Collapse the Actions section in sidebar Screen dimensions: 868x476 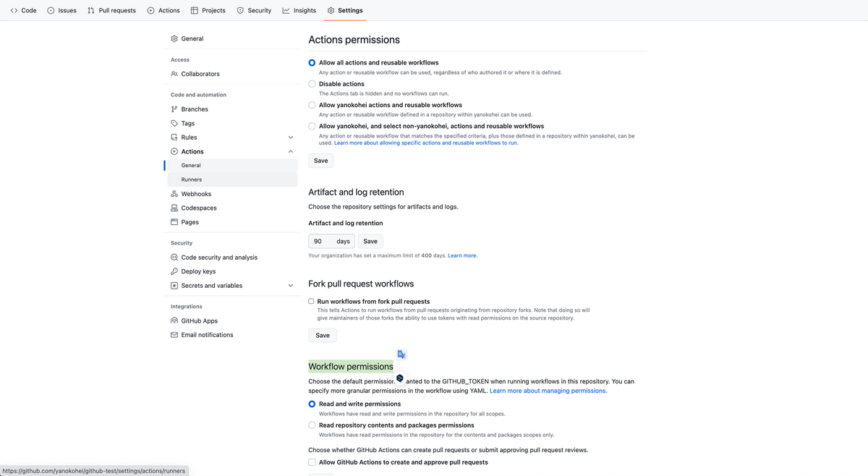tap(291, 151)
